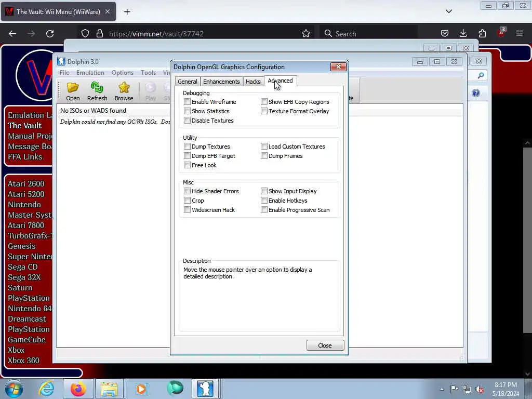Open The Vault link in the website sidebar
The image size is (532, 399).
click(25, 126)
